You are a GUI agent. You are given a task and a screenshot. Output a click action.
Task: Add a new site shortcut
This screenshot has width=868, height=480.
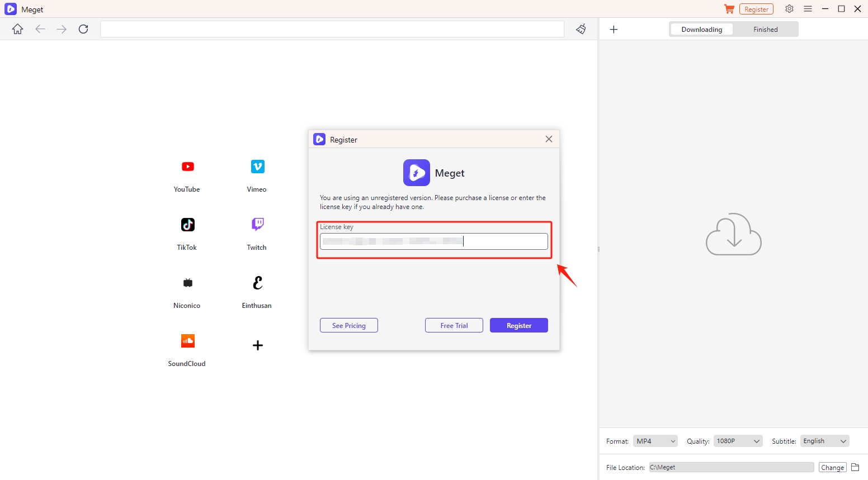point(257,345)
